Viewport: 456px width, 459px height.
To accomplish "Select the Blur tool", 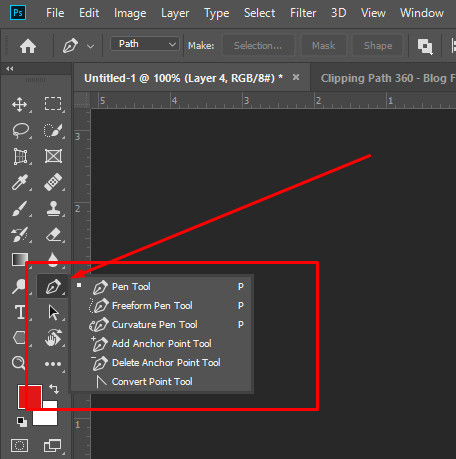I will click(x=53, y=260).
